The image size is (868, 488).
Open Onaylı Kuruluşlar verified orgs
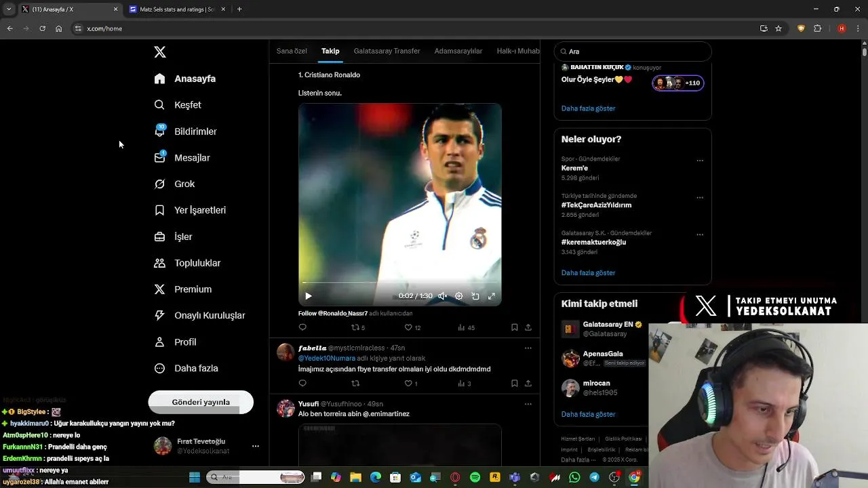pos(199,315)
